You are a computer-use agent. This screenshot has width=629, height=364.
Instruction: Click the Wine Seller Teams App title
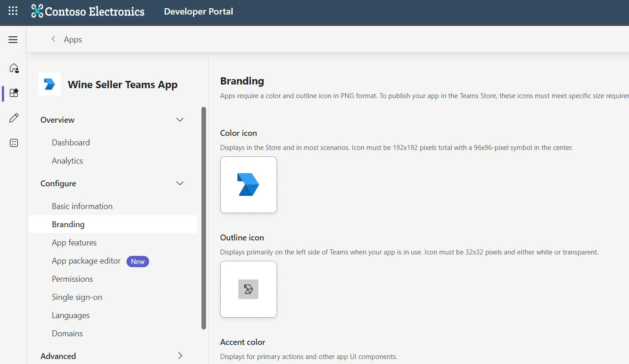click(x=123, y=85)
